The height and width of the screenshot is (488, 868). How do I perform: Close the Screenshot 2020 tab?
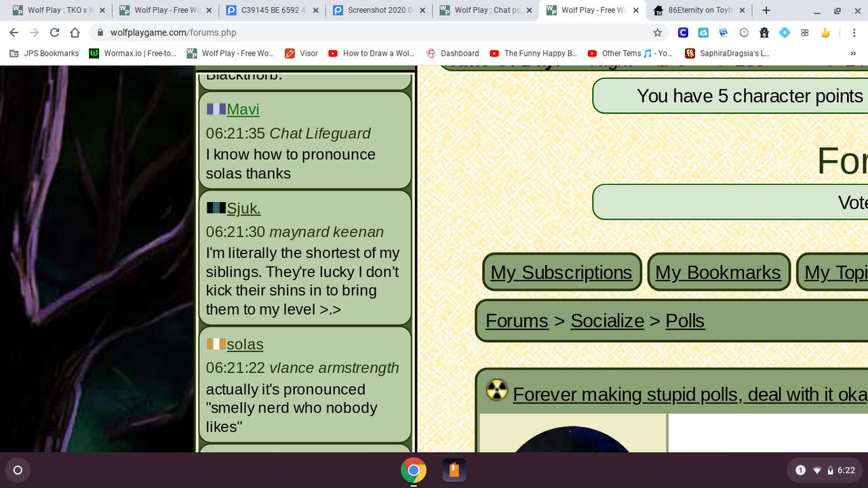[x=422, y=10]
